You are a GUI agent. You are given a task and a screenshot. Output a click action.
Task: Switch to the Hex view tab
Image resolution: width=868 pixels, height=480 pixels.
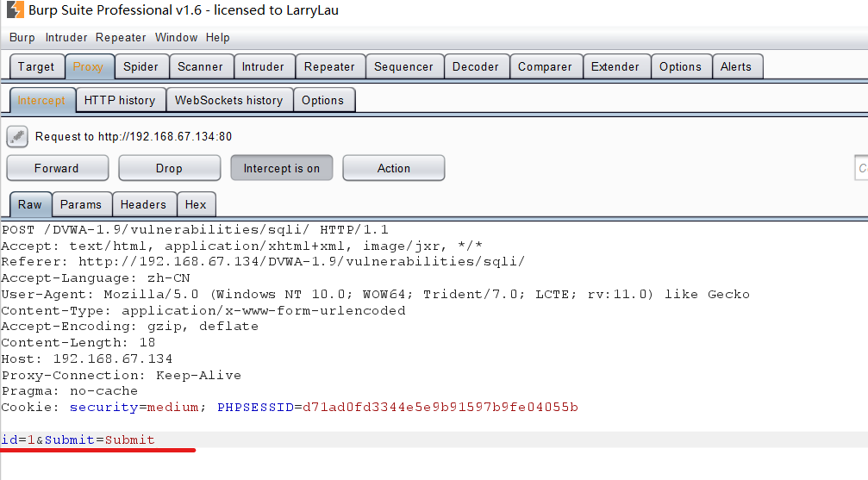tap(196, 204)
